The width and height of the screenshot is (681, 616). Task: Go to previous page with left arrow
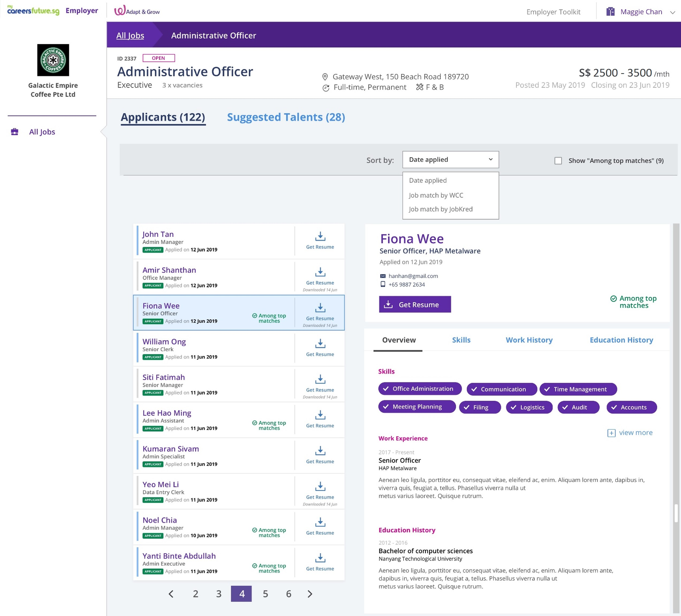click(171, 594)
